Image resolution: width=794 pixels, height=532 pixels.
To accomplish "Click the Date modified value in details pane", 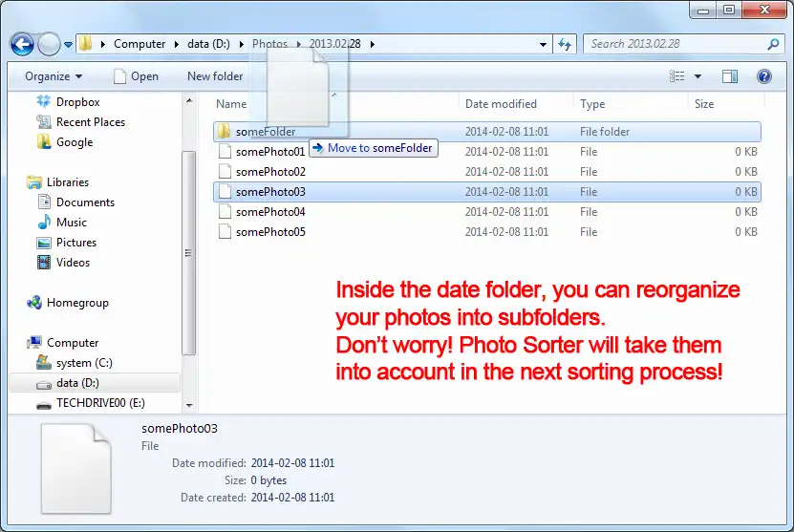I will (x=292, y=463).
